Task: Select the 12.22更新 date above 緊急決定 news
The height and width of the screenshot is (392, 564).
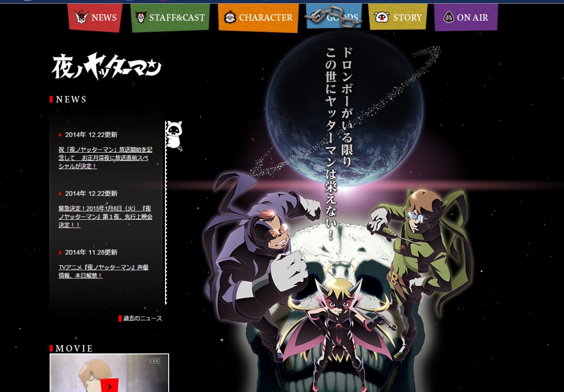Action: (91, 193)
